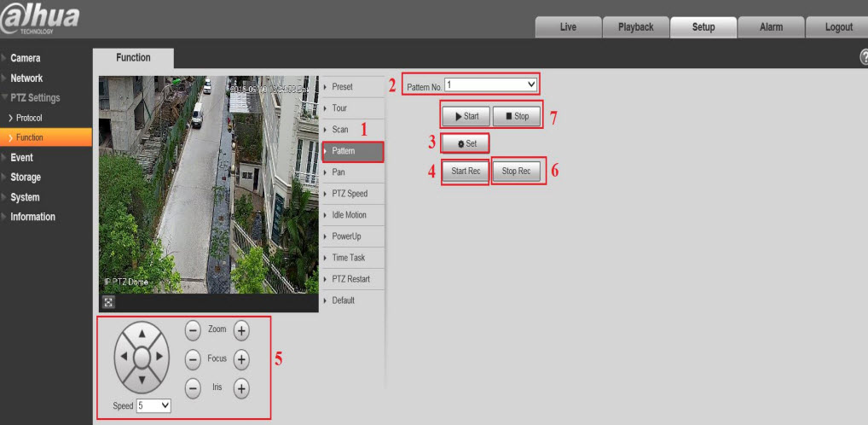Increase focus with the plus button
This screenshot has width=868, height=425.
click(x=241, y=359)
